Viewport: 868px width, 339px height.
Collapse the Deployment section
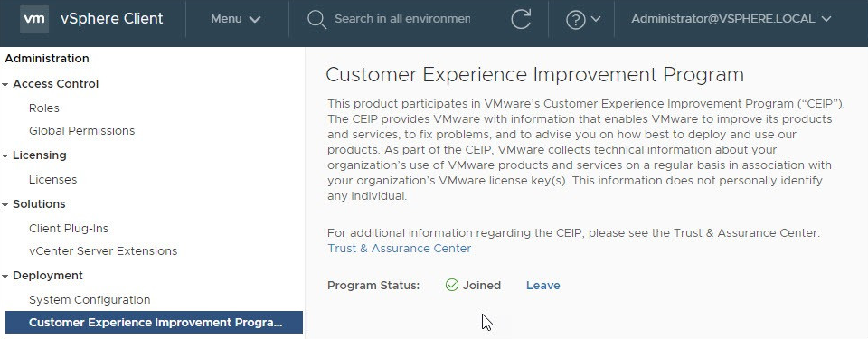tap(5, 277)
